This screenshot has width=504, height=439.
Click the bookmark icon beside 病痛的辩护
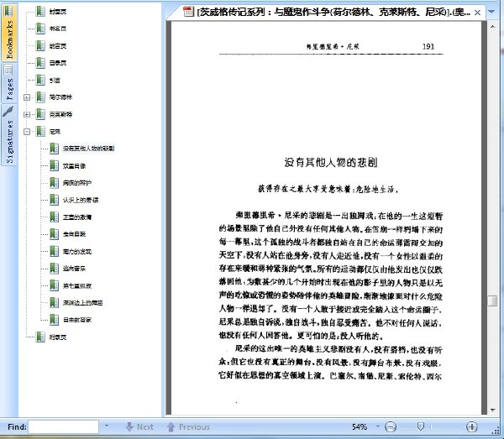(54, 183)
